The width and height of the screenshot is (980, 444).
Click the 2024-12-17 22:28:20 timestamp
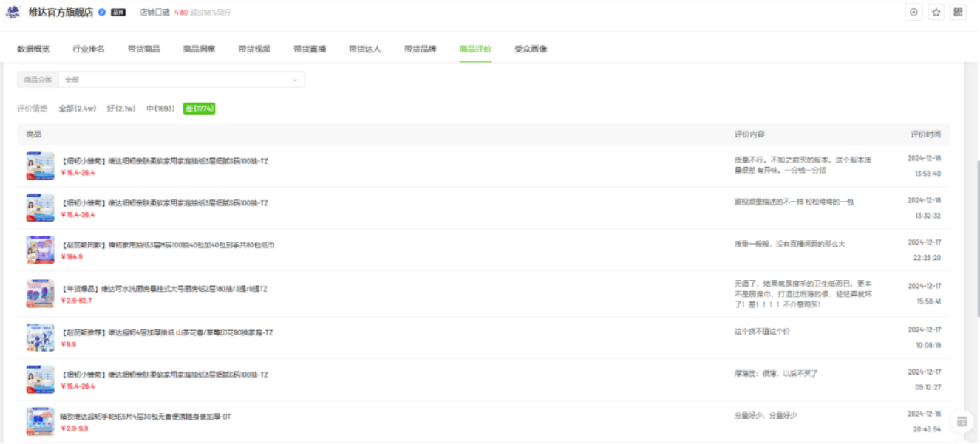pos(925,250)
